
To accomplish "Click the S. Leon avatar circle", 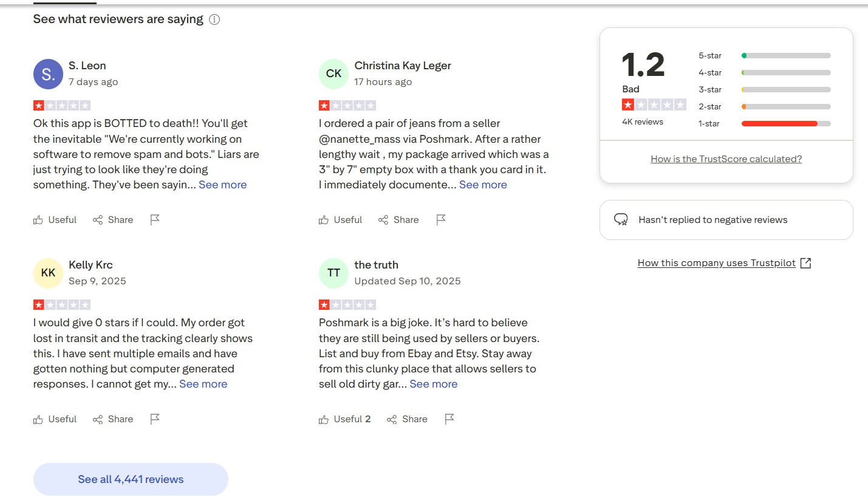I will [x=48, y=74].
